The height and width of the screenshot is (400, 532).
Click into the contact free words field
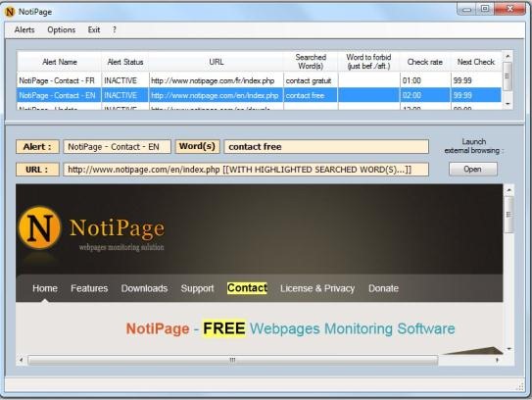[x=326, y=147]
